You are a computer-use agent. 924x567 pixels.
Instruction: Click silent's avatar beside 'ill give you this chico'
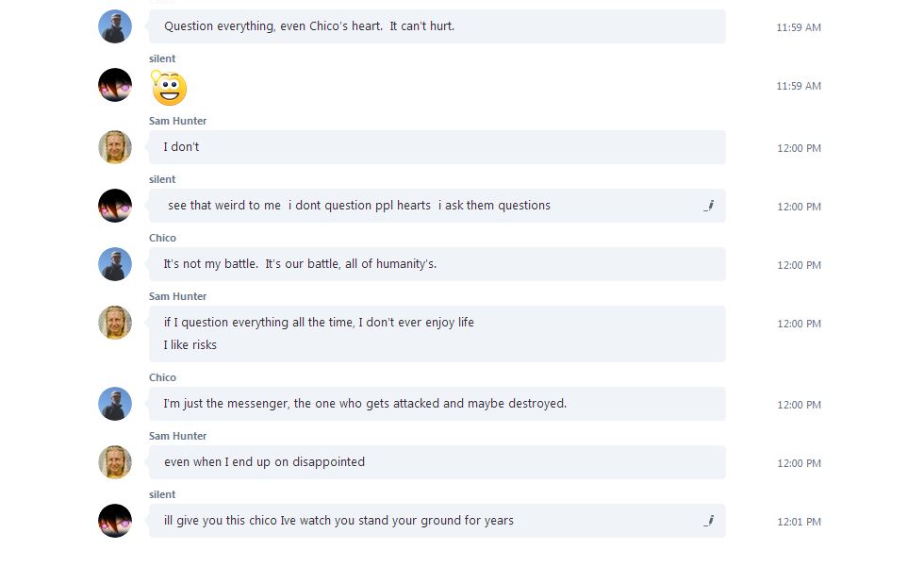coord(115,521)
